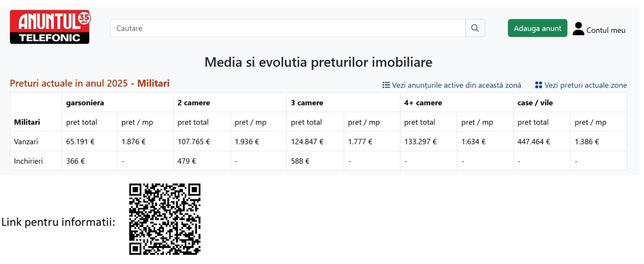Click the Anuntul Telefonic logo
The height and width of the screenshot is (264, 644).
point(50,27)
